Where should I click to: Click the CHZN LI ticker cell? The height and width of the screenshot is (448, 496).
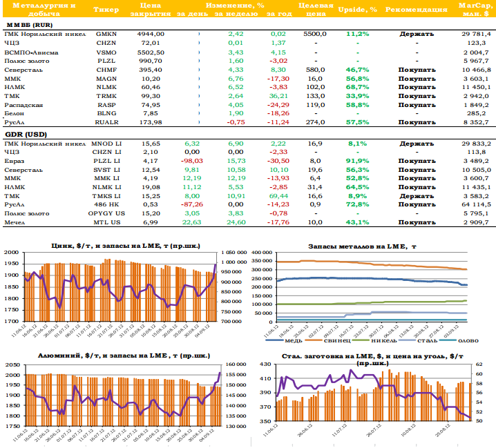point(106,152)
